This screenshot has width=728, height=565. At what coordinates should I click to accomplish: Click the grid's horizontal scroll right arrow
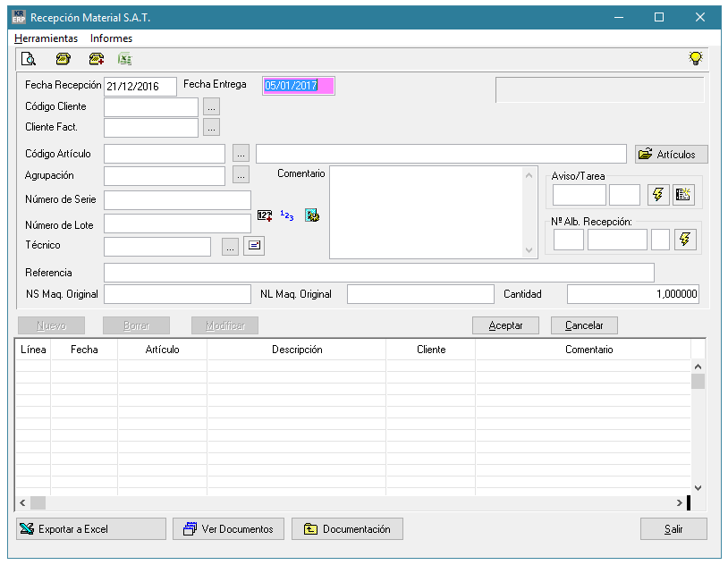[679, 502]
